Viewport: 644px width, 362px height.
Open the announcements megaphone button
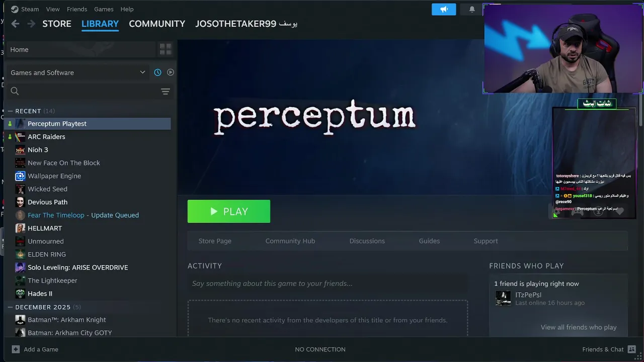click(444, 9)
